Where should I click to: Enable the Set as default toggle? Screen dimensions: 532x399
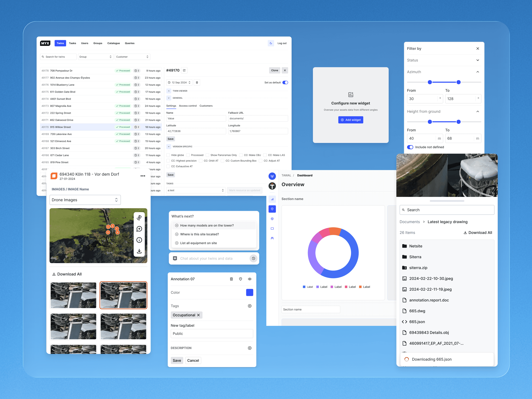285,82
